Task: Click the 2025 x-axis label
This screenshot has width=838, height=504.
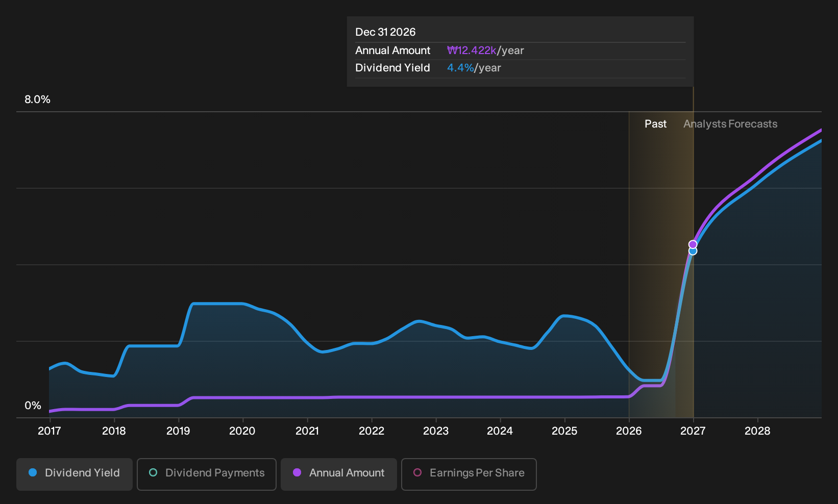Action: 564,431
